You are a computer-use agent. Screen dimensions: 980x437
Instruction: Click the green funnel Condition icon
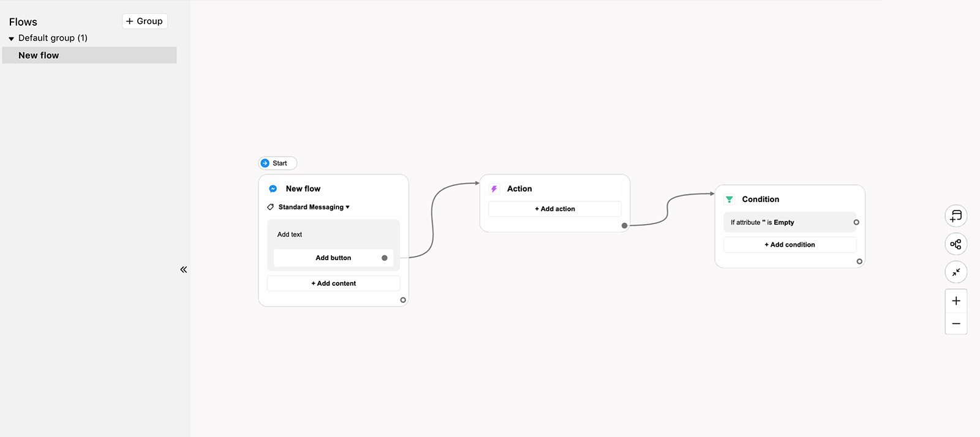click(729, 200)
